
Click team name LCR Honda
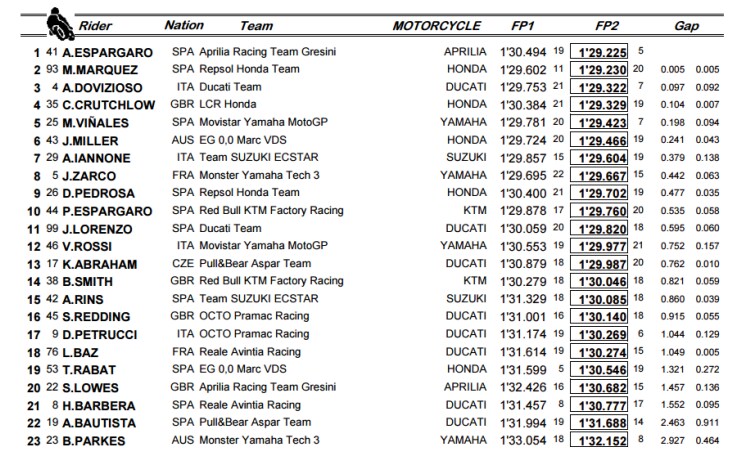pos(228,104)
